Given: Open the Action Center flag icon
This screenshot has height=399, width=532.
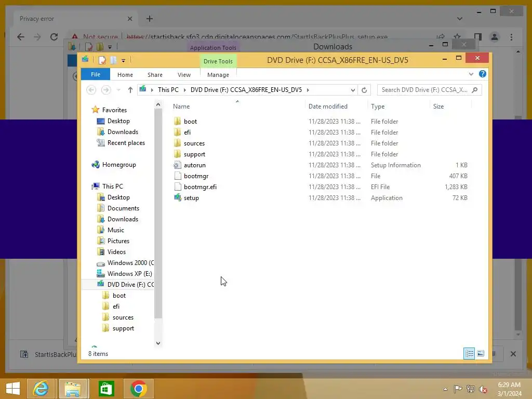Looking at the screenshot, I should point(458,389).
